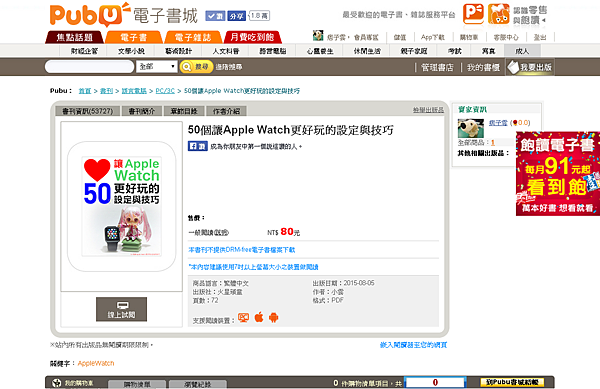
Task: Click the Apple supported-device icon
Action: [x=259, y=317]
